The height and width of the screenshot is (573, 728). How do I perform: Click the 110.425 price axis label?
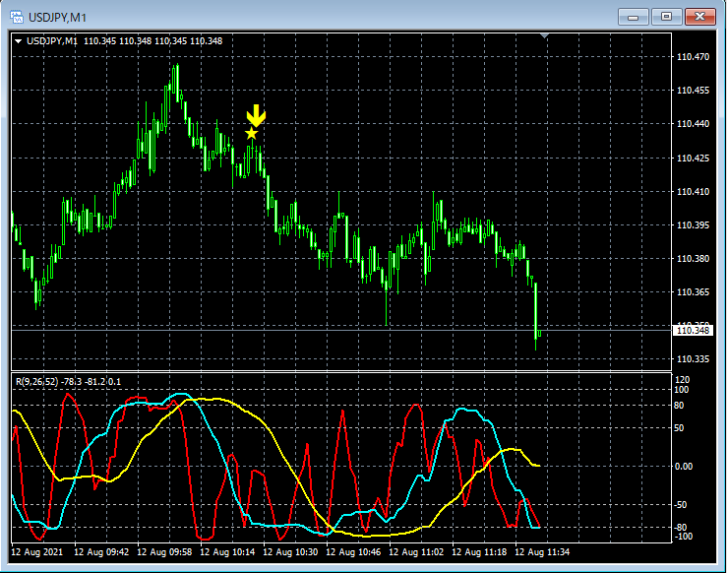pyautogui.click(x=694, y=158)
